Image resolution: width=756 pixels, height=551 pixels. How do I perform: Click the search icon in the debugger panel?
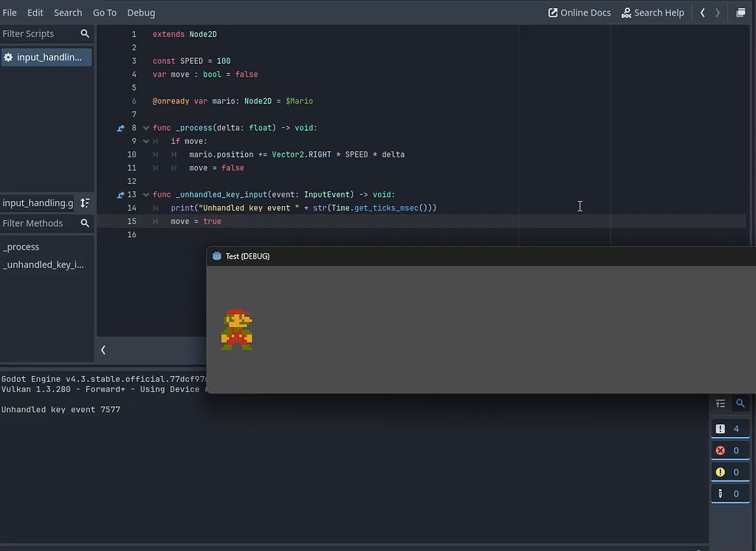pos(740,404)
